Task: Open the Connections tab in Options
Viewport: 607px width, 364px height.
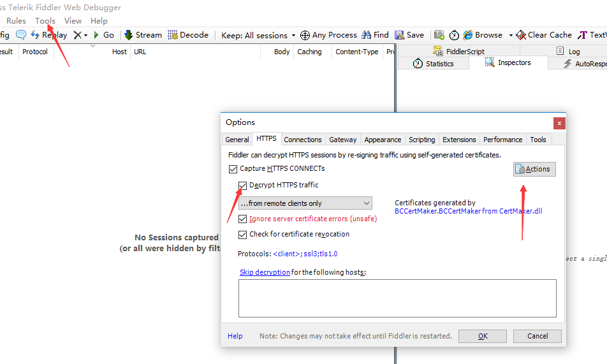Action: coord(303,140)
